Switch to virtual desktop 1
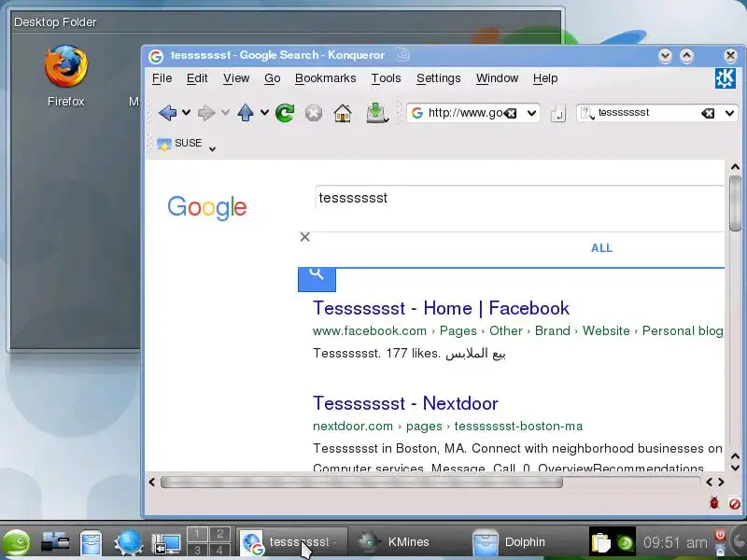The width and height of the screenshot is (747, 560). (197, 534)
